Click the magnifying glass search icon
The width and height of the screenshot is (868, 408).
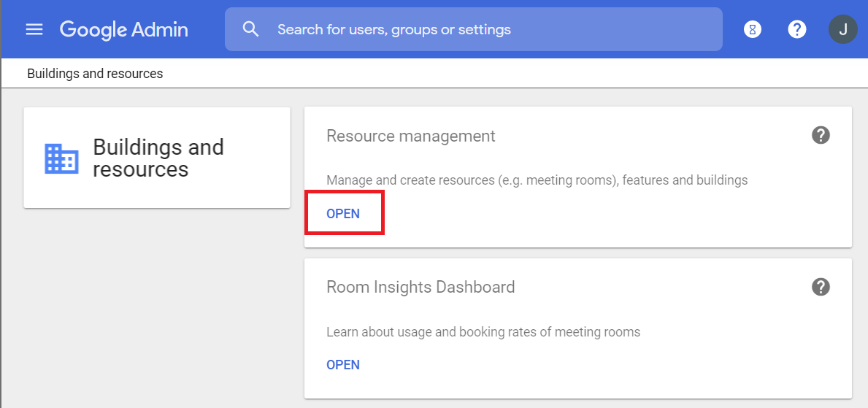click(x=251, y=29)
